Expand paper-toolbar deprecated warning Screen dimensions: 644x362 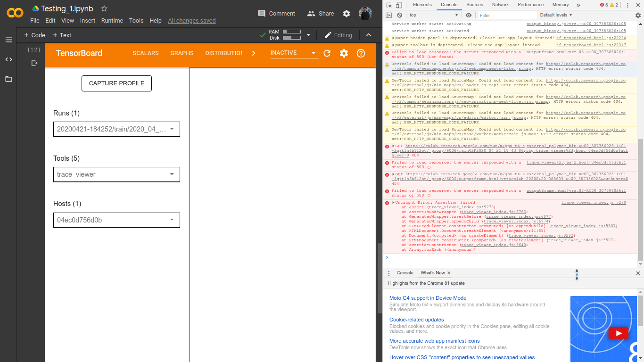(393, 45)
